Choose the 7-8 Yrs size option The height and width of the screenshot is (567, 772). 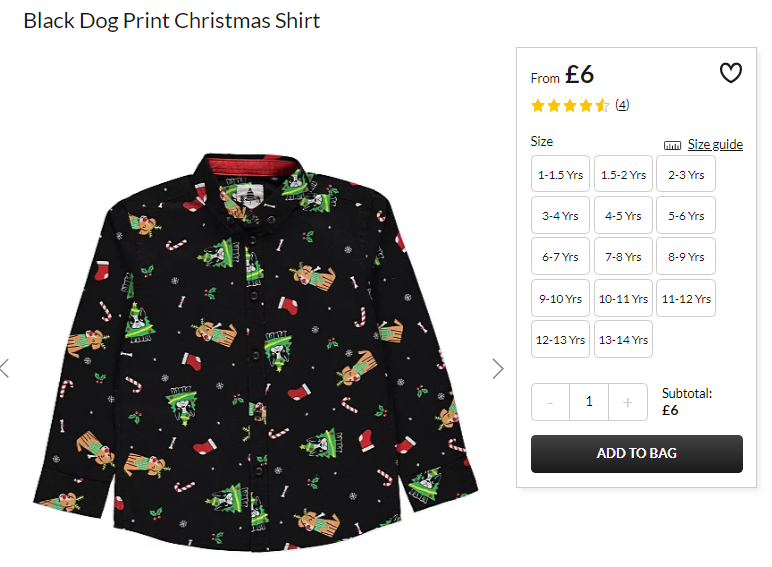(x=623, y=256)
